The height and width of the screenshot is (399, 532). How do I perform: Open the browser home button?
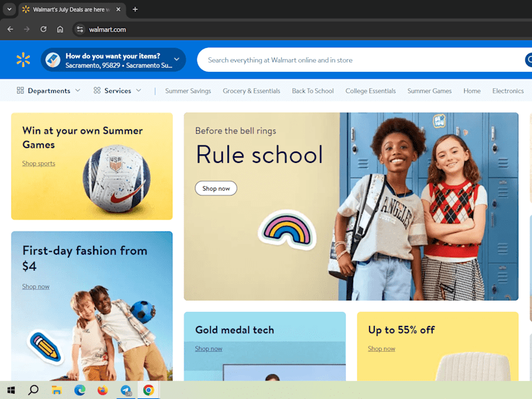60,29
